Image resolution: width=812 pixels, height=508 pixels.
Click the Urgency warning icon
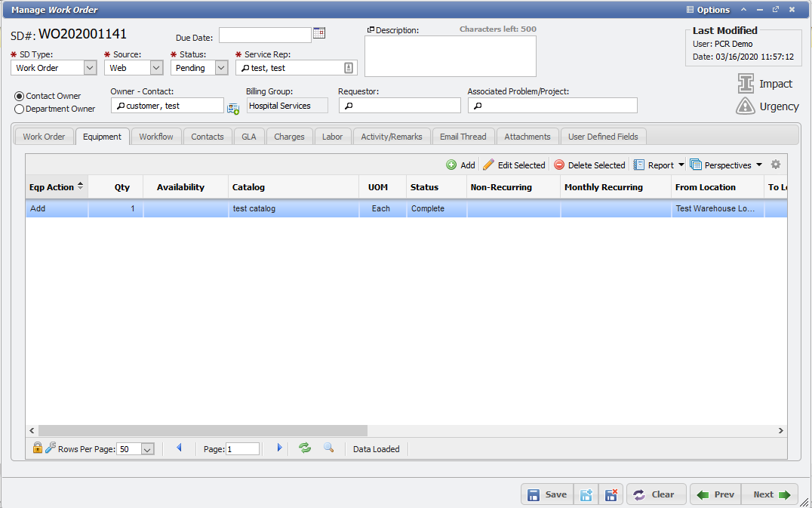(x=745, y=106)
